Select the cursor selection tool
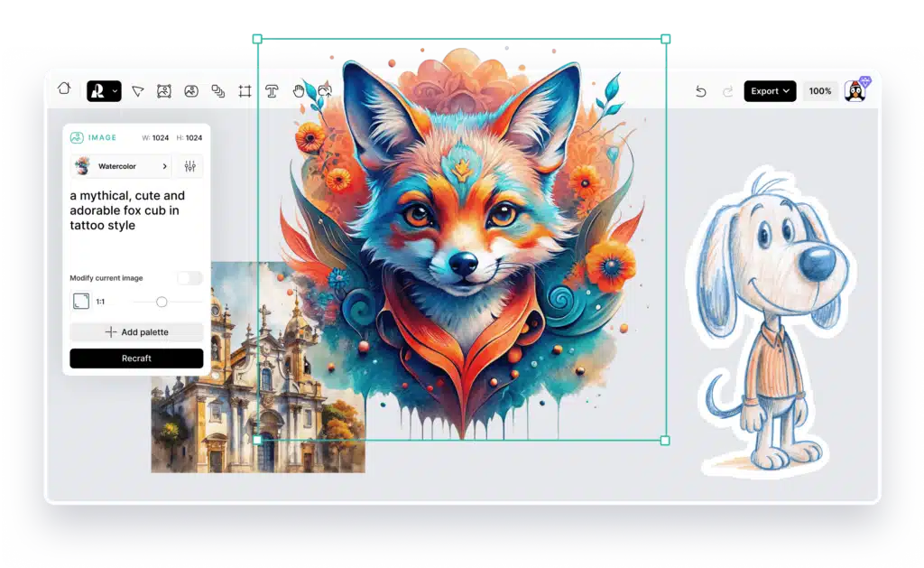Screen dimensions: 924x568 click(138, 90)
